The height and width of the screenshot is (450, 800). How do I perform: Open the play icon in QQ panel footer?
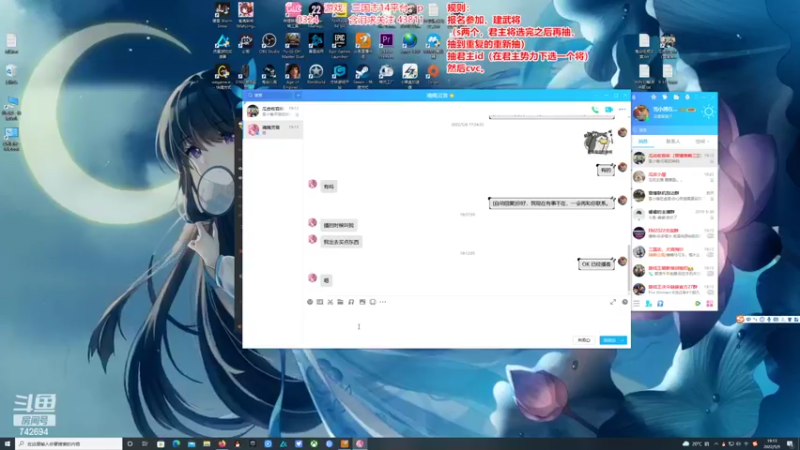pos(697,304)
